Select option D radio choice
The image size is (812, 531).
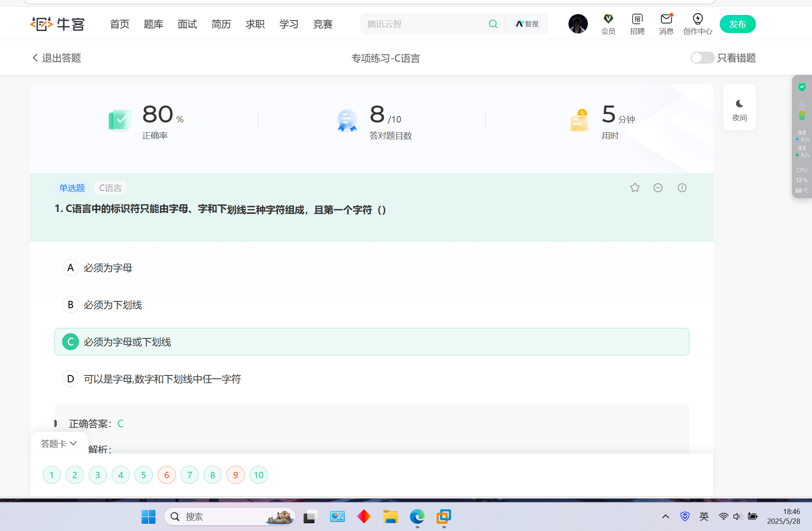tap(71, 379)
